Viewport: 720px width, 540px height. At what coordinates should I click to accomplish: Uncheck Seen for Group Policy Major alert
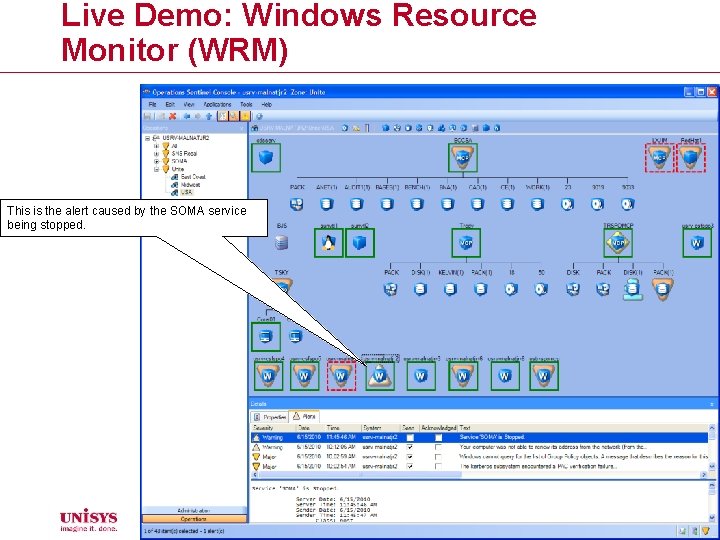coord(410,457)
